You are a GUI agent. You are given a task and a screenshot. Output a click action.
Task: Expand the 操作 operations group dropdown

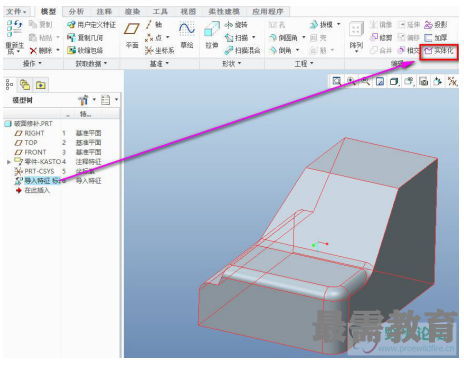click(x=32, y=63)
